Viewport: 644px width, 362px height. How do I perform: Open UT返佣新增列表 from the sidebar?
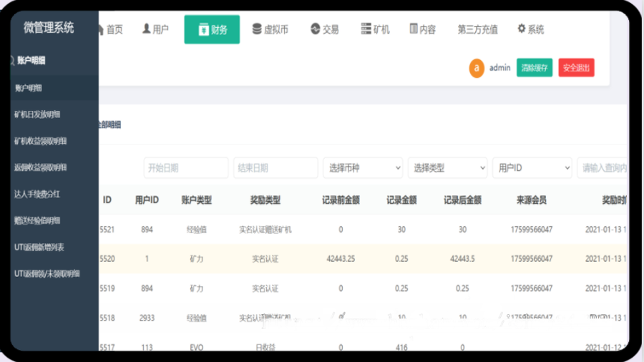pos(39,247)
